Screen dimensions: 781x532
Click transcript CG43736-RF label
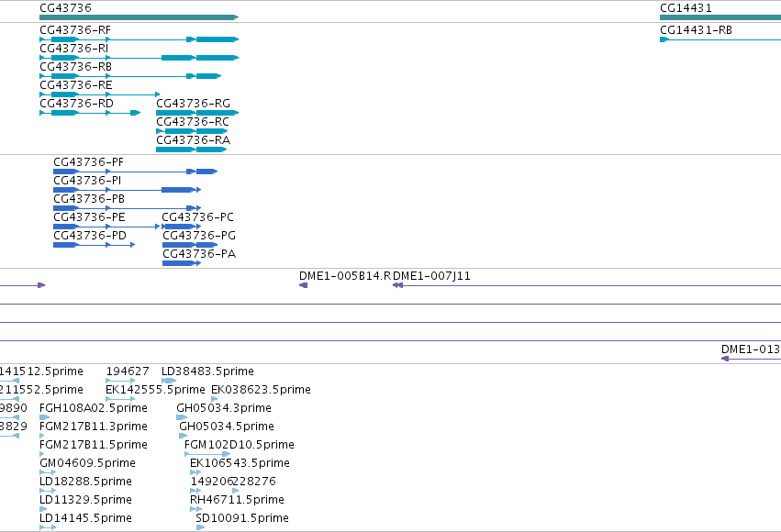click(75, 30)
